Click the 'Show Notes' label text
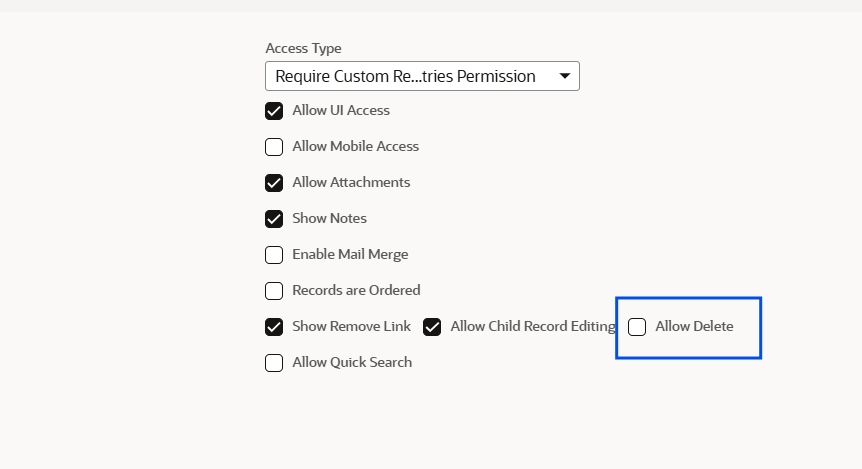 pyautogui.click(x=329, y=218)
